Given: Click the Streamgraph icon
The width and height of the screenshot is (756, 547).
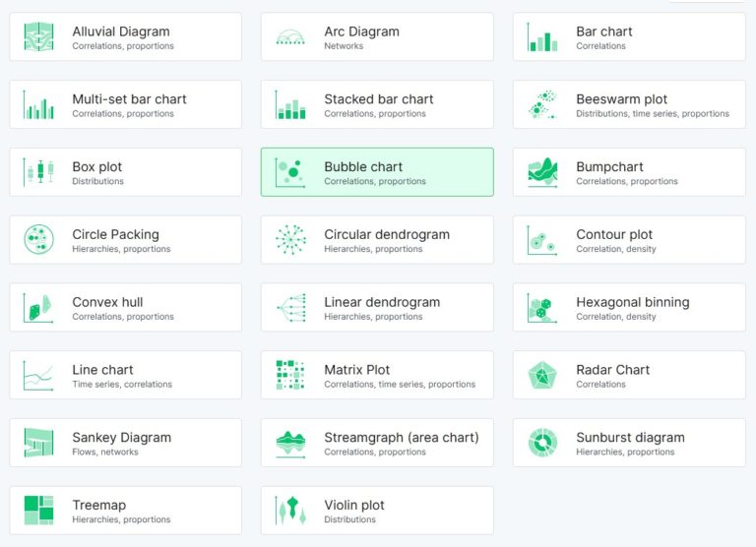Looking at the screenshot, I should [x=290, y=444].
